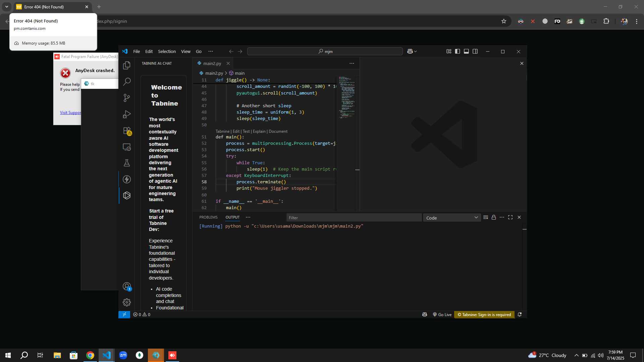The height and width of the screenshot is (362, 644).
Task: Select the Tabnine view in activity bar
Action: click(127, 195)
